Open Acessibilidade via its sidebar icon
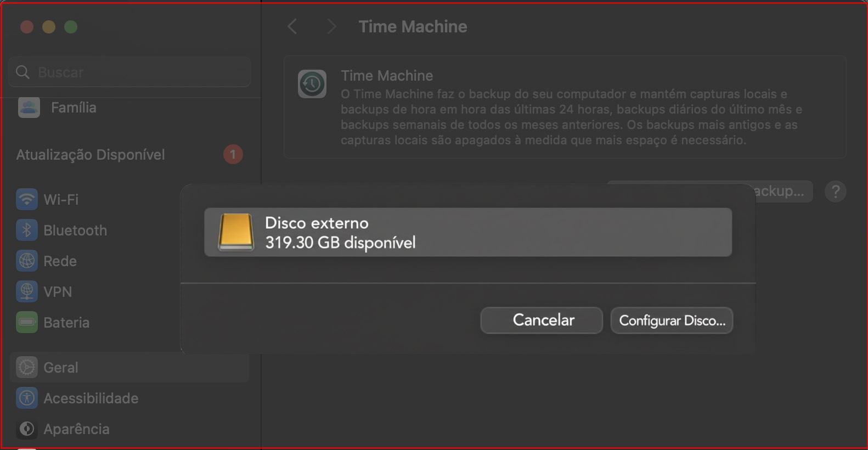This screenshot has height=450, width=868. pos(26,398)
